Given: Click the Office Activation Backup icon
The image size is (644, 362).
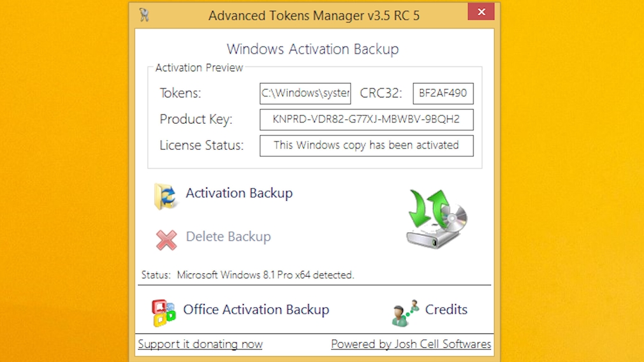Looking at the screenshot, I should (x=163, y=313).
